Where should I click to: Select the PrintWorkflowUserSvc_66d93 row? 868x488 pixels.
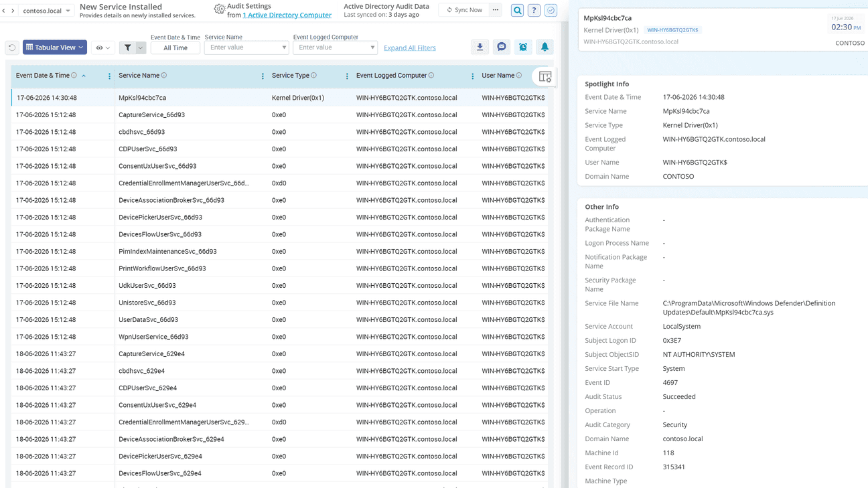[279, 268]
